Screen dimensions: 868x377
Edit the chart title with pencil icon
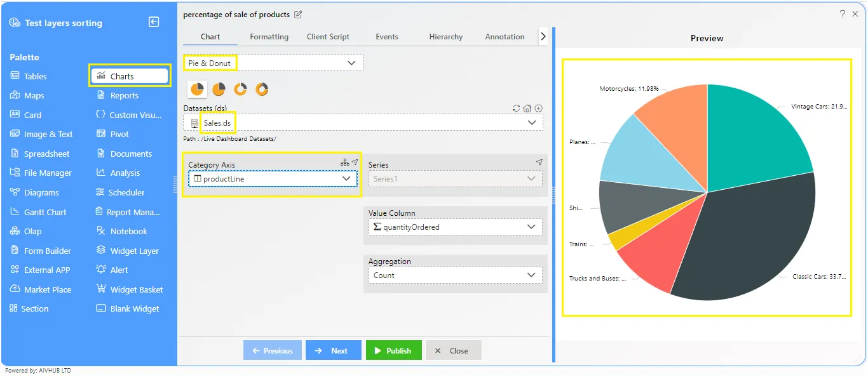click(x=298, y=15)
